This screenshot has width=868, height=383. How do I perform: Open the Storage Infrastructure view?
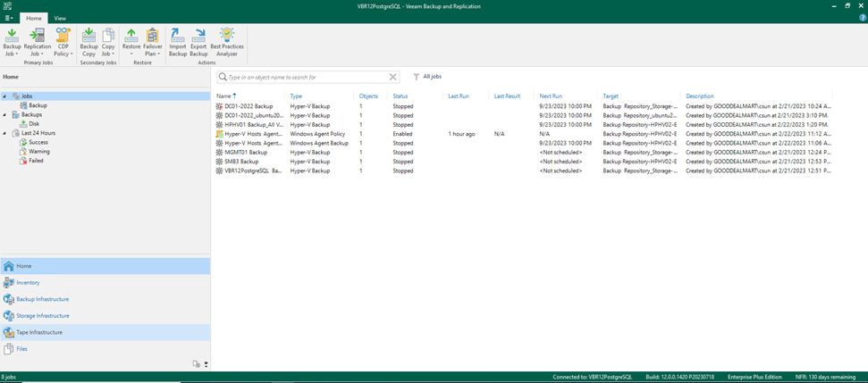click(105, 315)
